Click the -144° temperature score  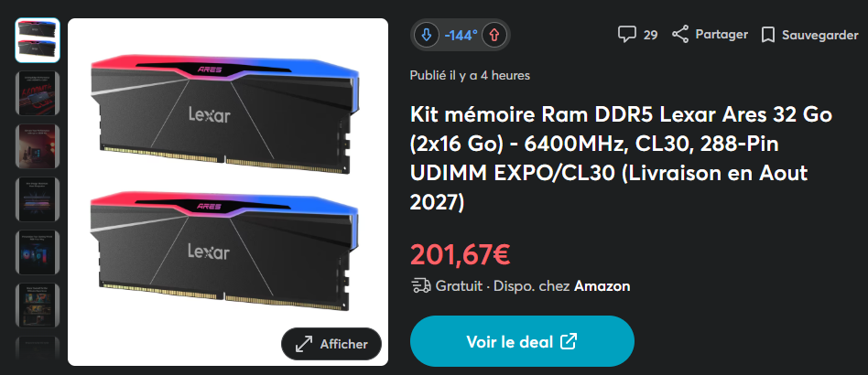pos(461,36)
